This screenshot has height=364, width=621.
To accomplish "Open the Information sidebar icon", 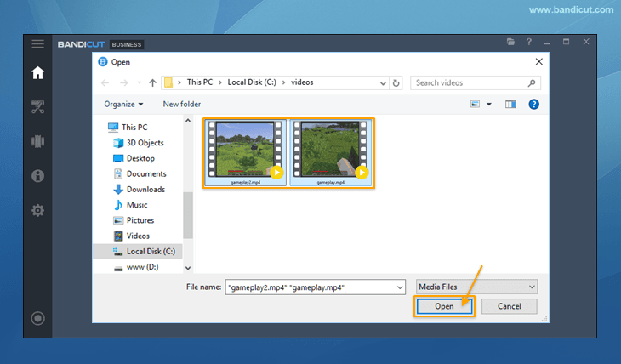I will coord(38,175).
